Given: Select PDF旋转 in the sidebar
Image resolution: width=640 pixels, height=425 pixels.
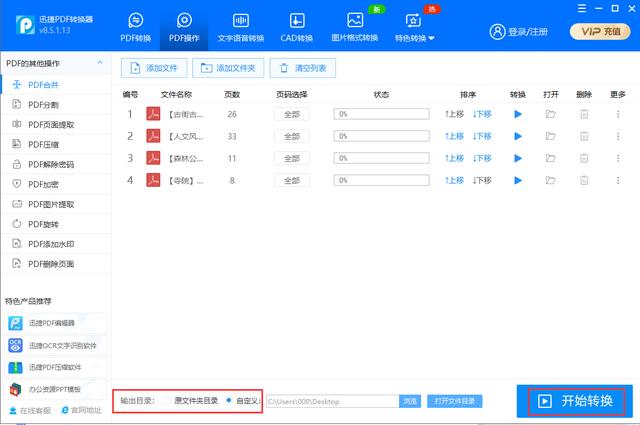Looking at the screenshot, I should (x=56, y=224).
